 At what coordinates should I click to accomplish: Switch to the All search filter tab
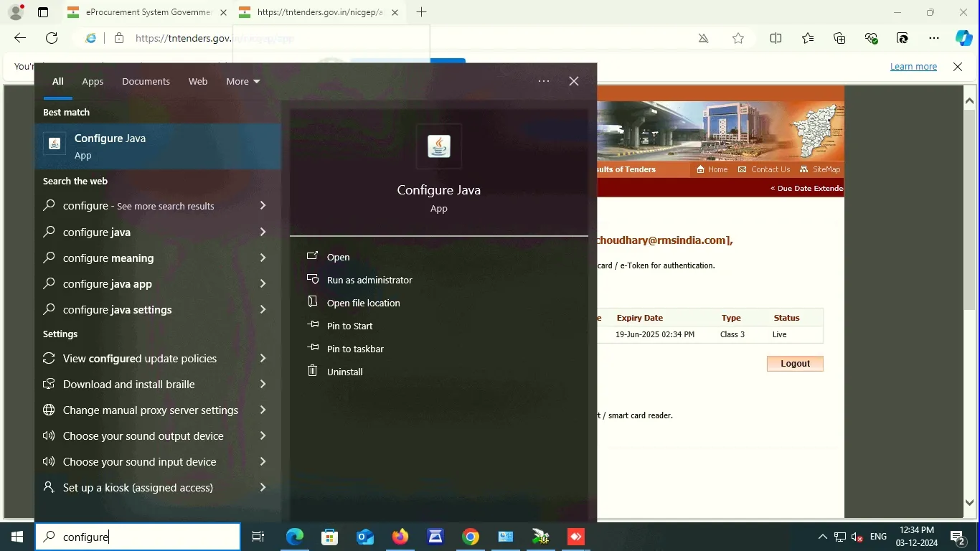click(58, 81)
